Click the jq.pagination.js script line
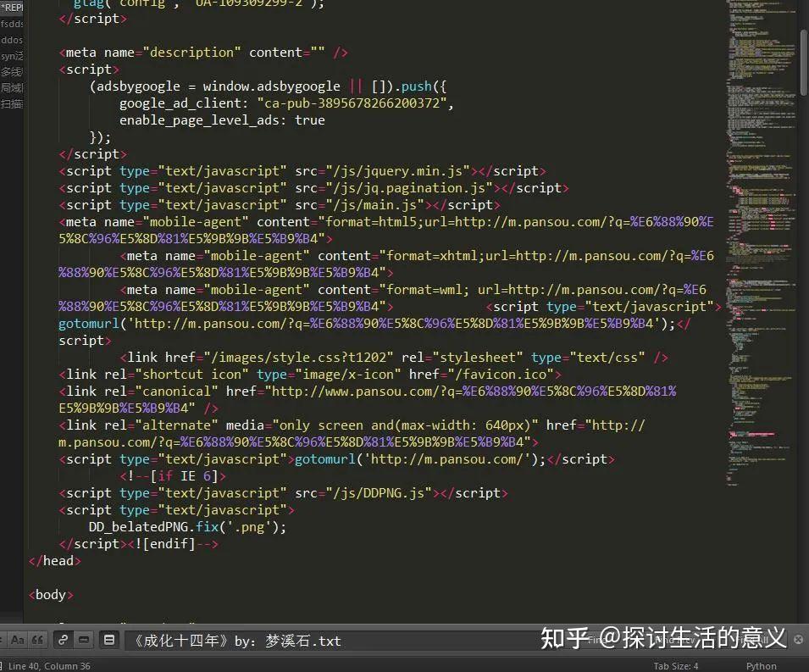Viewport: 809px width, 672px height. click(313, 188)
